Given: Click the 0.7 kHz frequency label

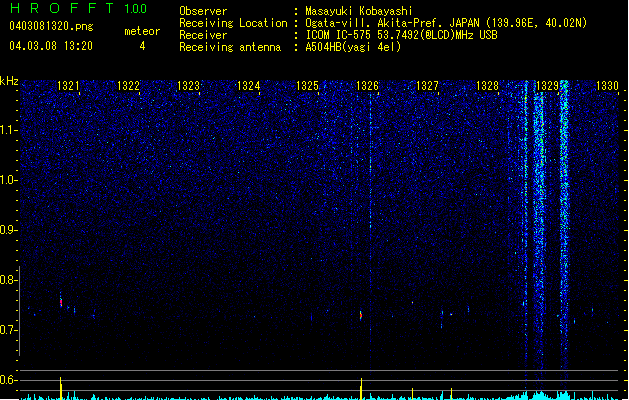Looking at the screenshot, I should [8, 330].
